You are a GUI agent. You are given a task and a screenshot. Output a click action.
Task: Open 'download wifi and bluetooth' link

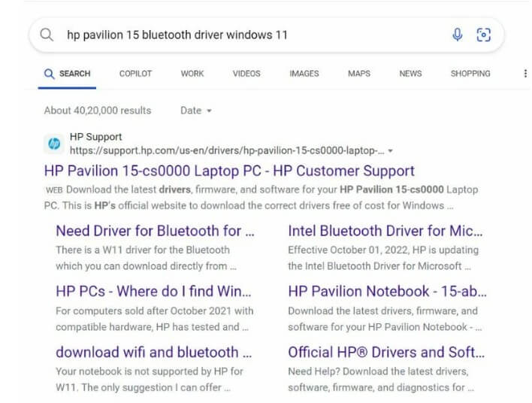(x=154, y=352)
